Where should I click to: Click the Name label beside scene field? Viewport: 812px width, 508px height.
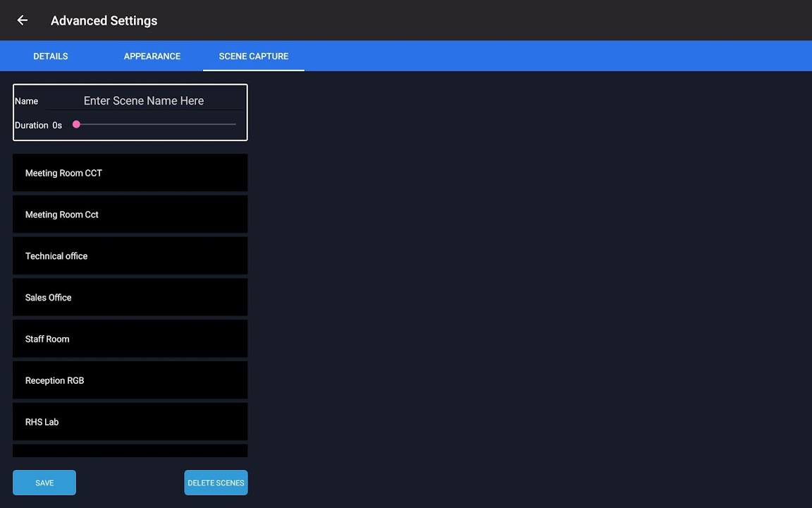click(26, 102)
